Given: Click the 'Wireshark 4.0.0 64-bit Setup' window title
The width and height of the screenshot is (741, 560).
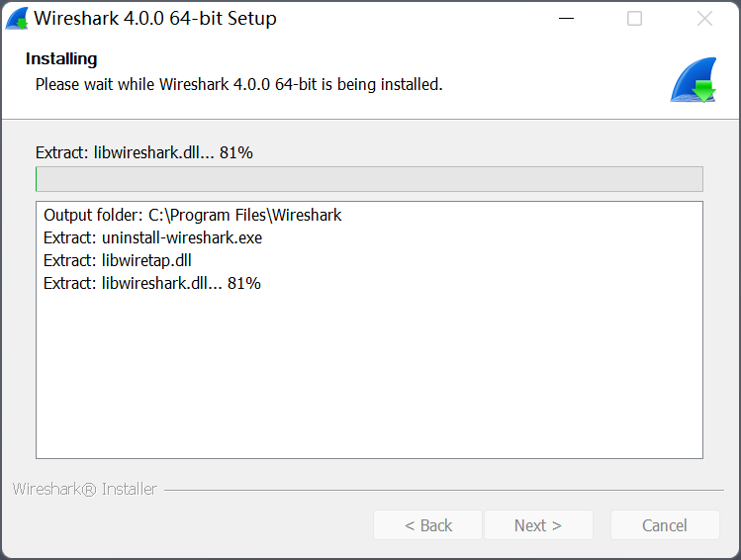Looking at the screenshot, I should [x=155, y=19].
